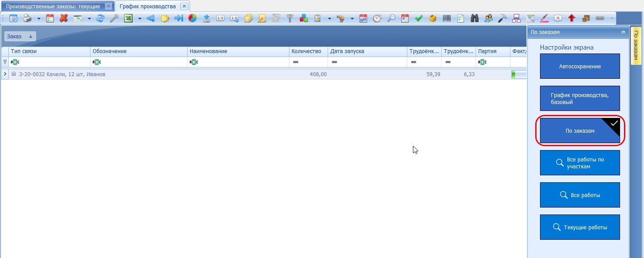The height and width of the screenshot is (258, 644).
Task: Open toolbar overflow options arrow
Action: (x=612, y=18)
